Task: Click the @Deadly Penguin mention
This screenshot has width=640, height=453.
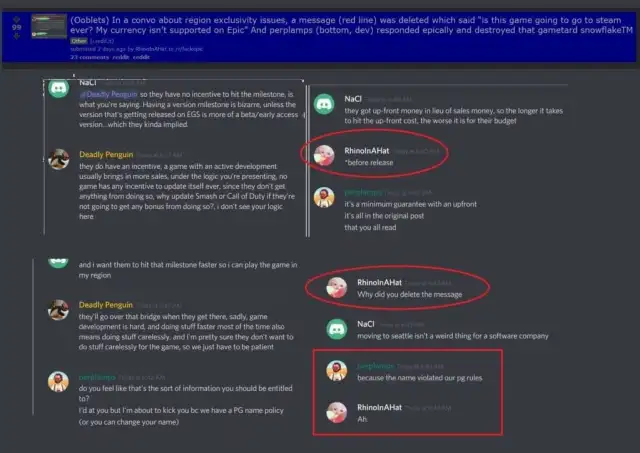Action: click(x=109, y=94)
